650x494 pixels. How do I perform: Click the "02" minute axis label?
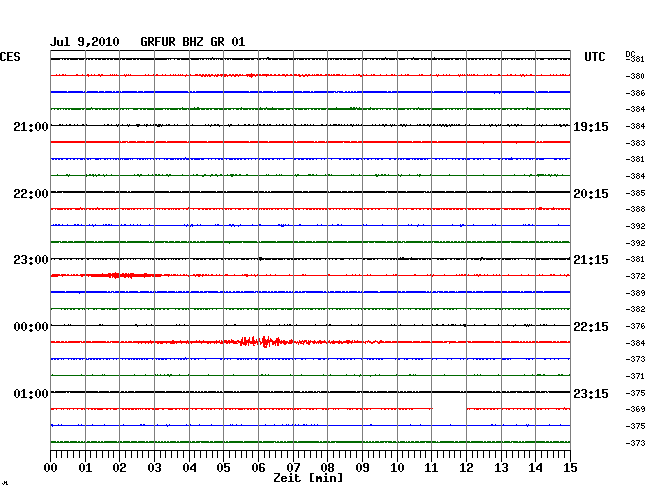pos(119,468)
